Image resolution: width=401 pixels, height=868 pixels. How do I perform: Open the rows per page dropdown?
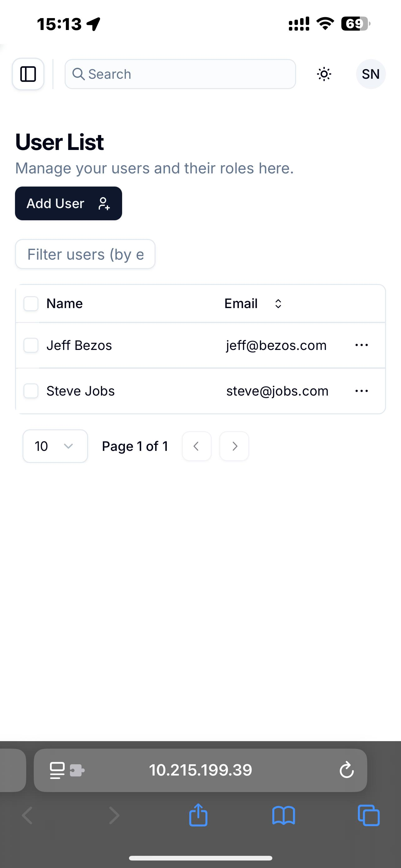(x=55, y=446)
